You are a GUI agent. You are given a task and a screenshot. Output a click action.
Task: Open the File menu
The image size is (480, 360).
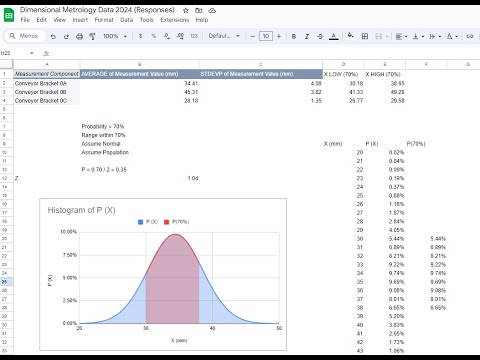(x=25, y=20)
